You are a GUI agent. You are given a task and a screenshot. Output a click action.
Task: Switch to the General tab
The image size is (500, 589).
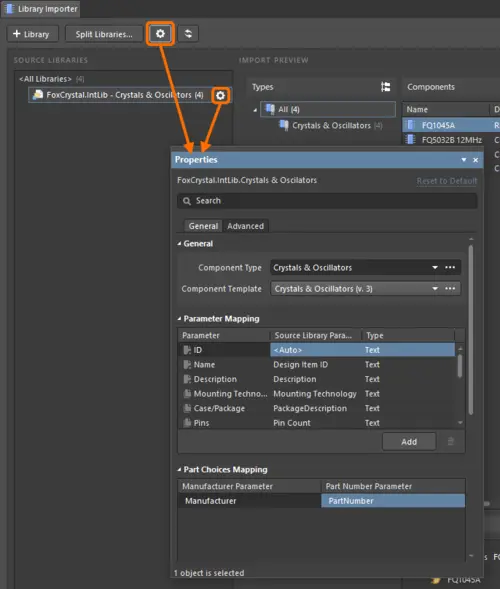(x=203, y=226)
